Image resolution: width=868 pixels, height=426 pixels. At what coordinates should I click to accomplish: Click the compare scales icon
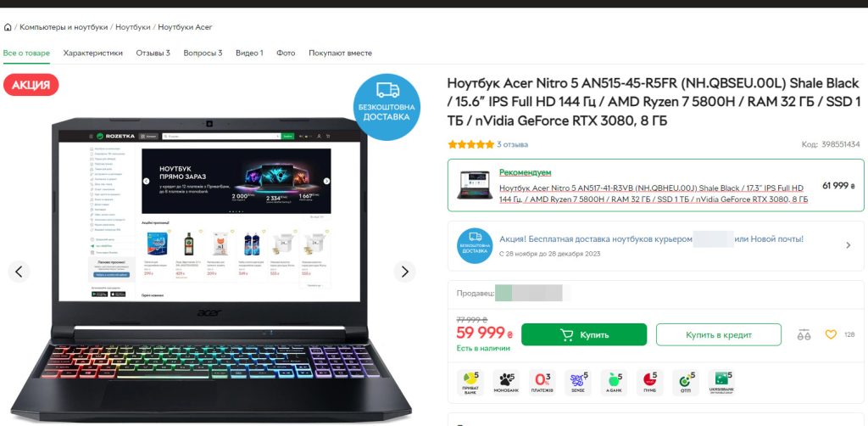coord(804,335)
